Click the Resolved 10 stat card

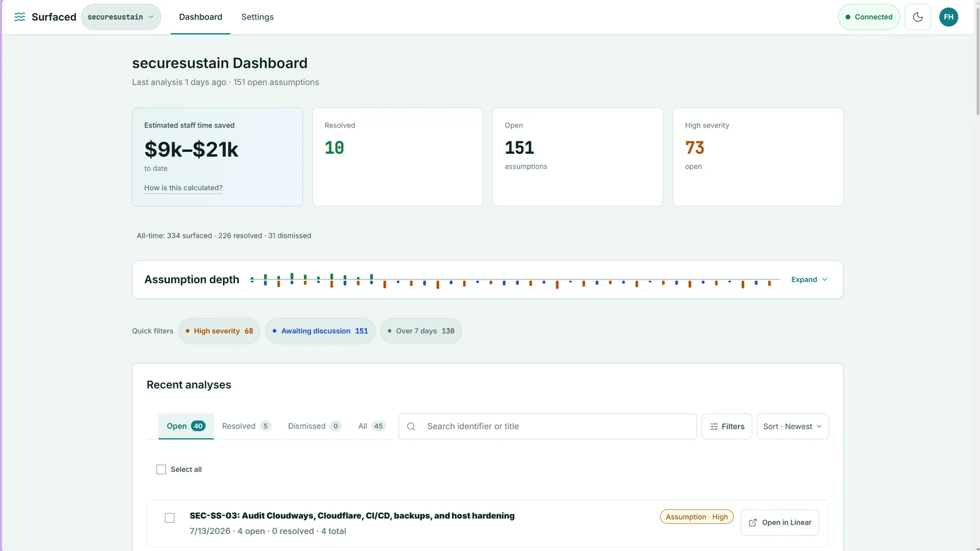click(x=398, y=157)
